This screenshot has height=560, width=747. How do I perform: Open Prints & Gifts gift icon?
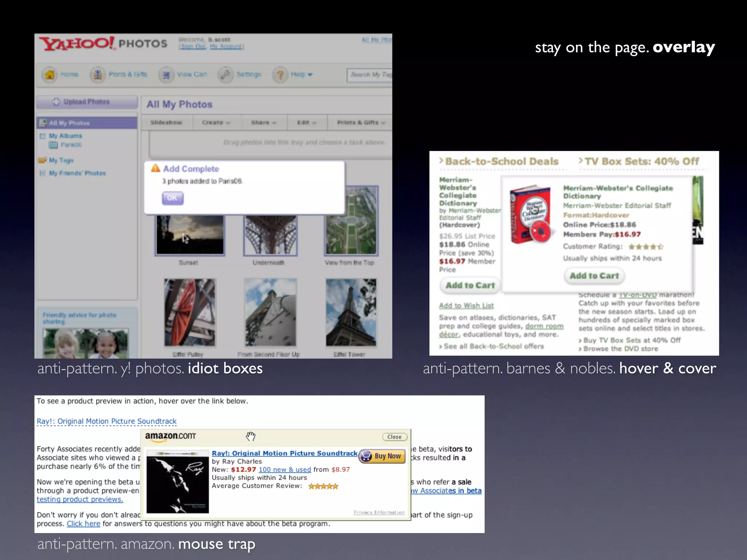point(98,74)
